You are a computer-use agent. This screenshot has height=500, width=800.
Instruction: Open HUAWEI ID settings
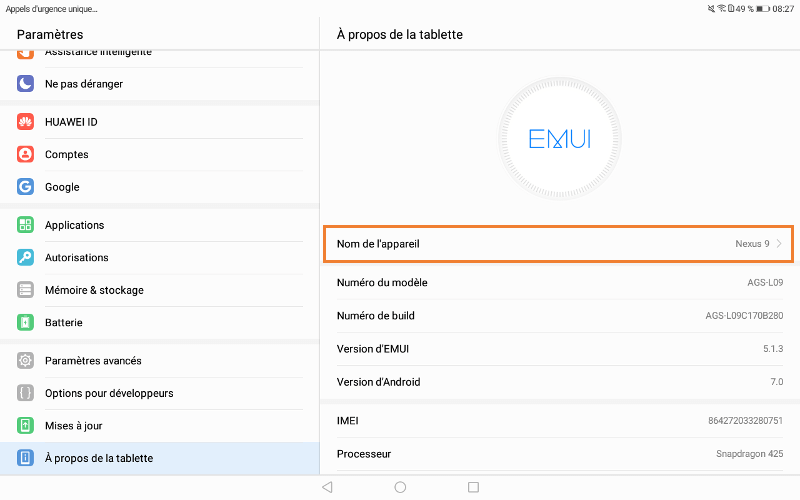[x=160, y=122]
